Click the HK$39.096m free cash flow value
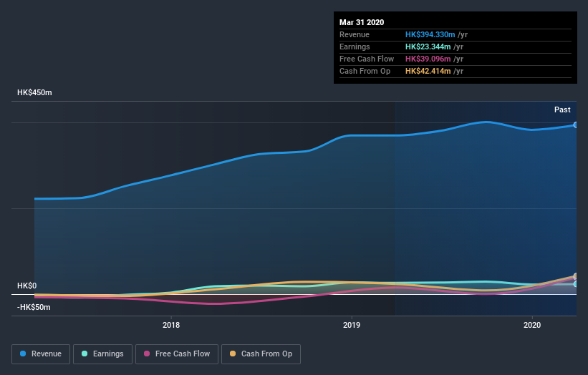 coord(428,59)
